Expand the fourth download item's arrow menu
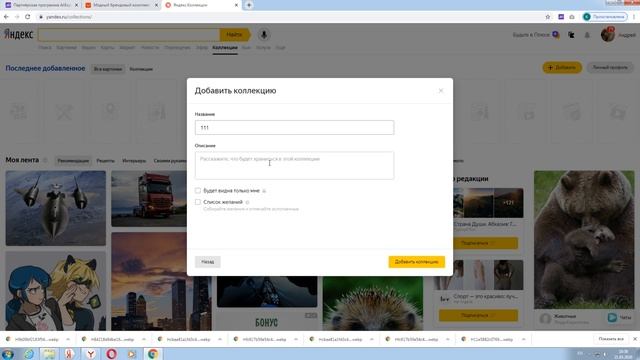Viewport: 640px width, 360px height. 296,339
